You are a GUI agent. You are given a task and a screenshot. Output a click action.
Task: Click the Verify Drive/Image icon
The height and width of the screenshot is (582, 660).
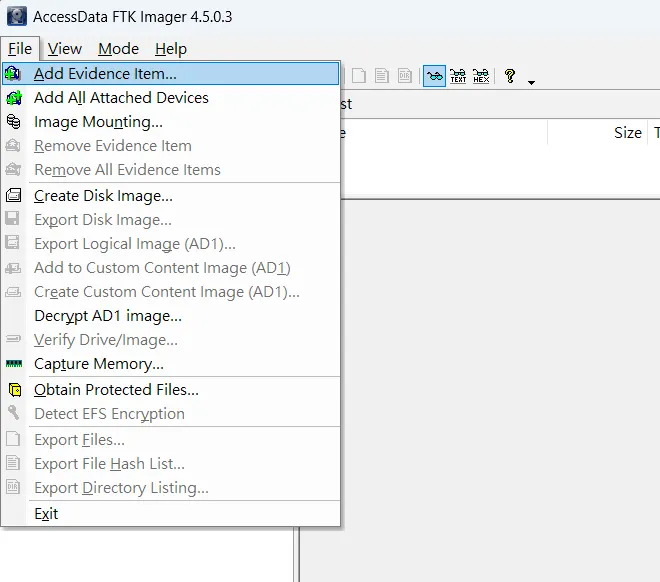click(13, 339)
